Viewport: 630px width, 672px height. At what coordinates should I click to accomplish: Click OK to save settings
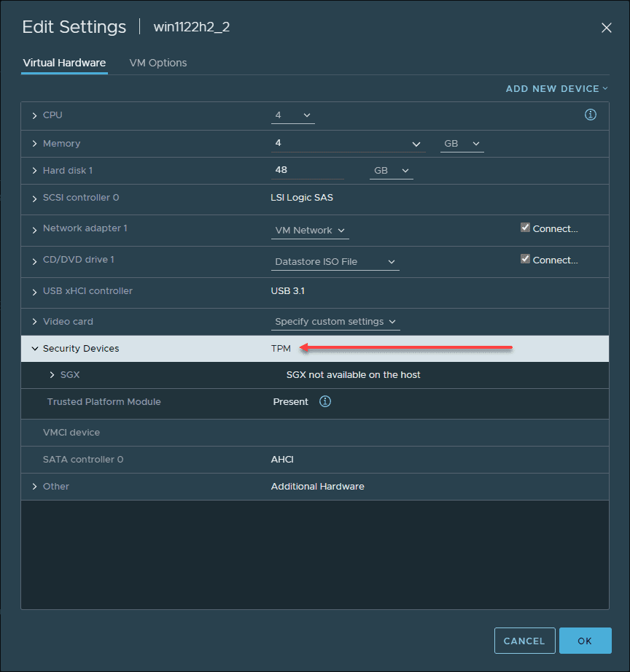click(x=585, y=641)
